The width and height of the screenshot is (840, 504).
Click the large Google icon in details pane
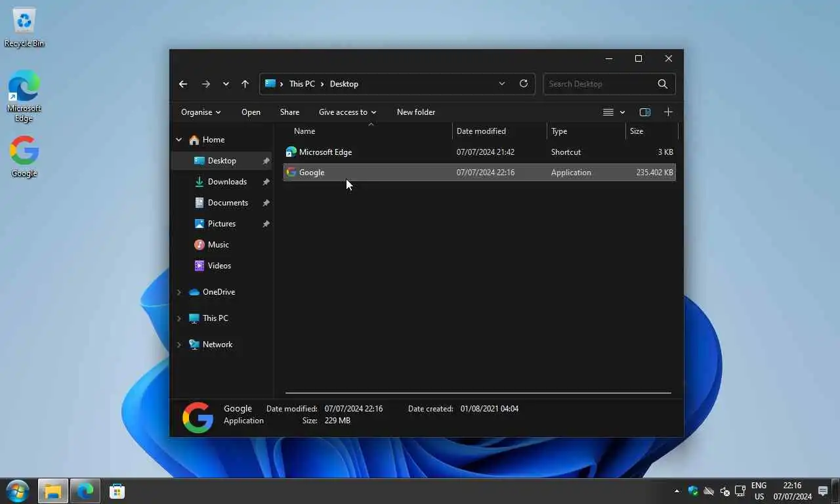click(x=198, y=417)
